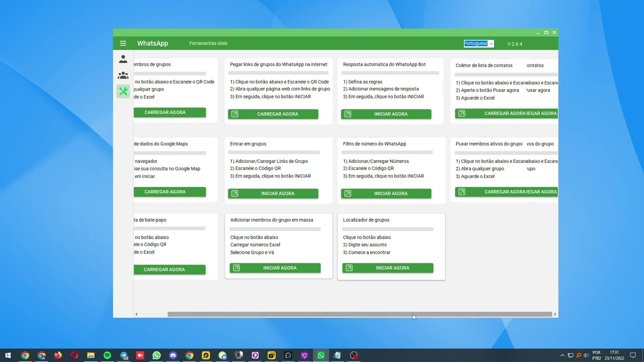Open Telegram from the taskbar
644x362 pixels.
[x=124, y=355]
